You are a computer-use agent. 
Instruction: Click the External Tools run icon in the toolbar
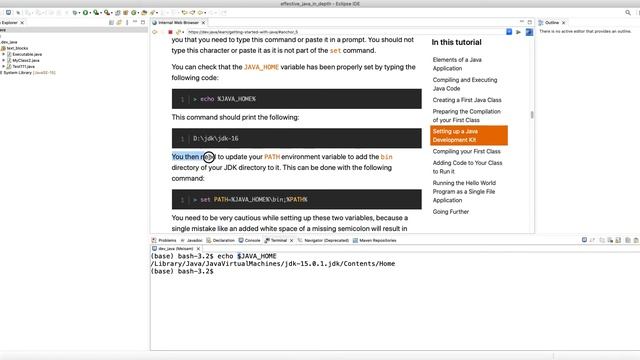click(107, 13)
